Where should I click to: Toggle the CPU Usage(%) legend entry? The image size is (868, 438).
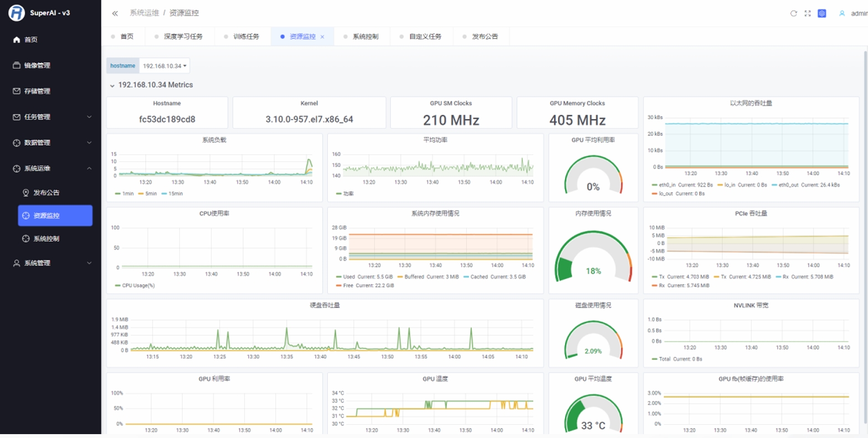pos(135,286)
